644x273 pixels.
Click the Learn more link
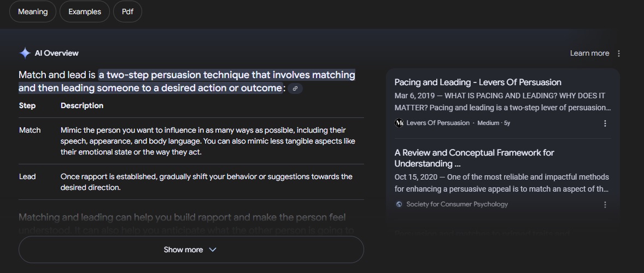589,53
